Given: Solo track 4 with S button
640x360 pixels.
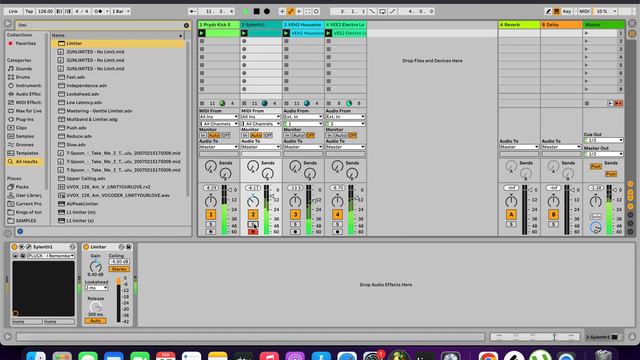Looking at the screenshot, I should 337,224.
